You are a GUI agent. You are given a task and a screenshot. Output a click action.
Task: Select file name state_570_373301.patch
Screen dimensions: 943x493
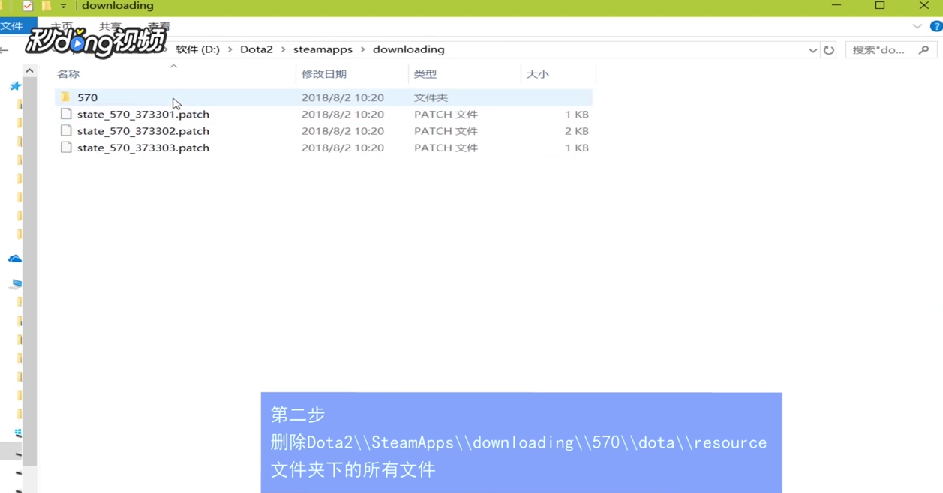[x=143, y=114]
